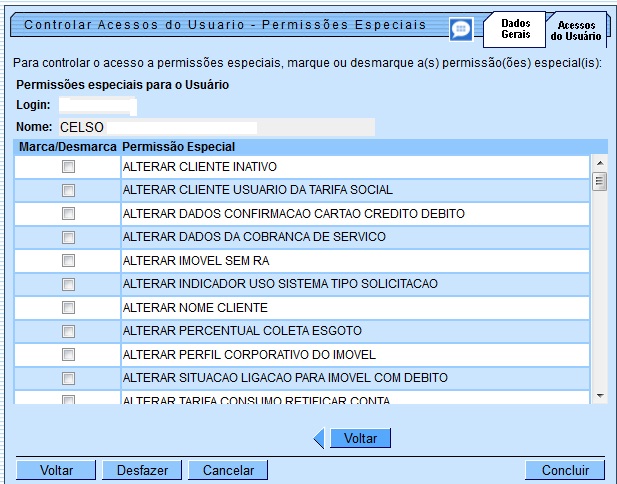
Task: Click the Login field
Action: pos(98,106)
